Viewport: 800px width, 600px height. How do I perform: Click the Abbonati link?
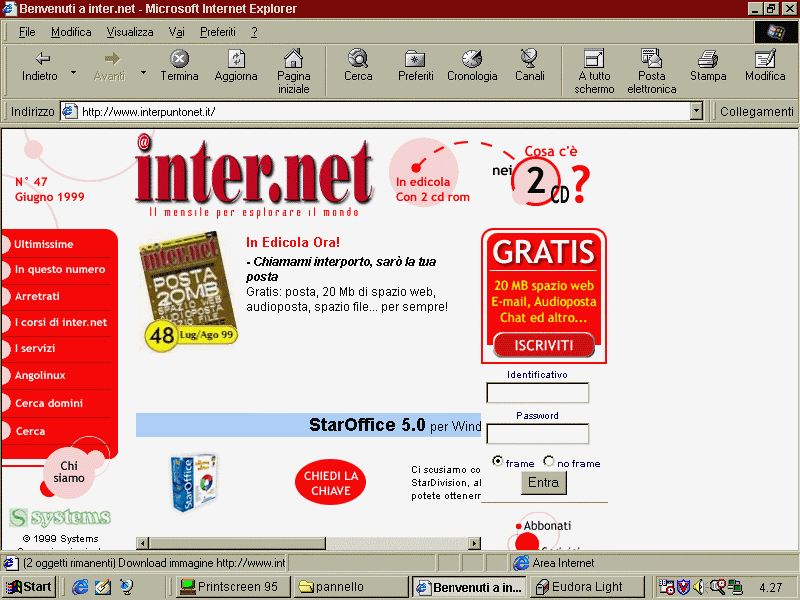coord(547,526)
